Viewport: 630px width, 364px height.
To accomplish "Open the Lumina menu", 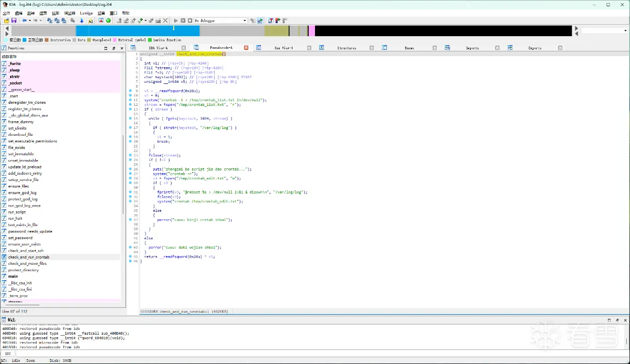I will pyautogui.click(x=86, y=13).
